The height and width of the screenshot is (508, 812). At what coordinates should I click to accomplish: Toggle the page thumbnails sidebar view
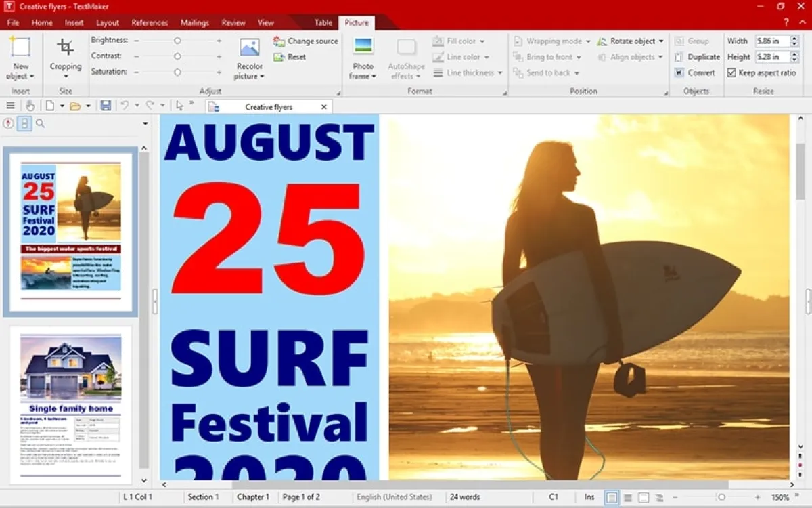(24, 123)
